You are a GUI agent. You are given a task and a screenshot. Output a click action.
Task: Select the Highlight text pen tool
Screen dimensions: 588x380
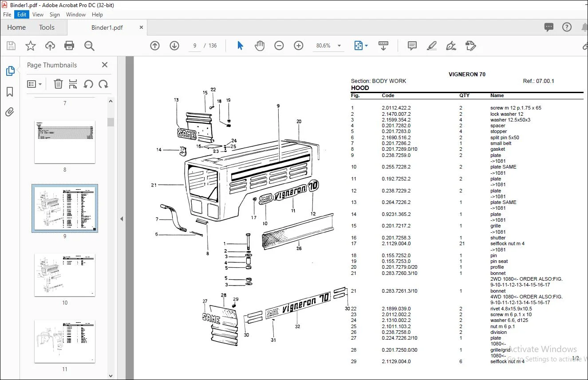432,46
